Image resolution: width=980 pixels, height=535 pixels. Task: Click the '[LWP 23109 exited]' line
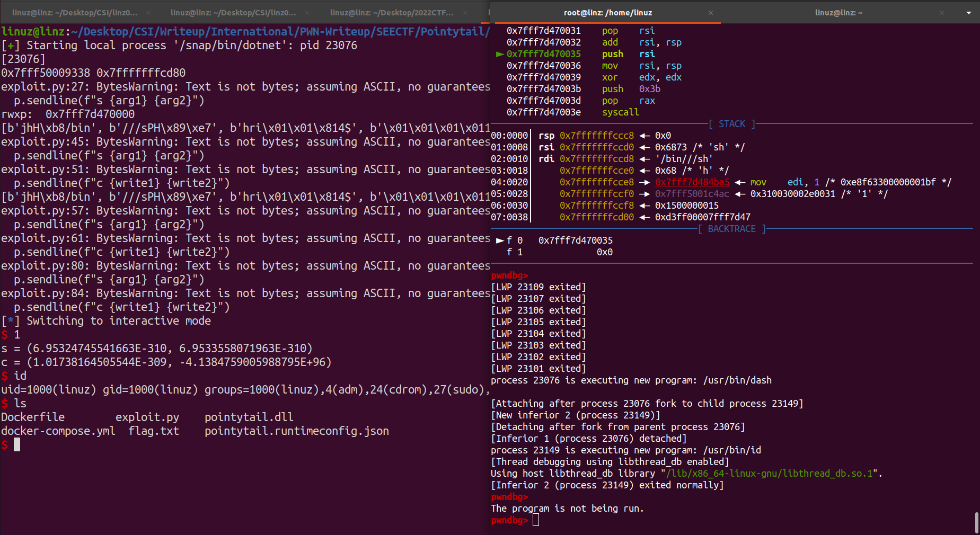[x=538, y=287]
